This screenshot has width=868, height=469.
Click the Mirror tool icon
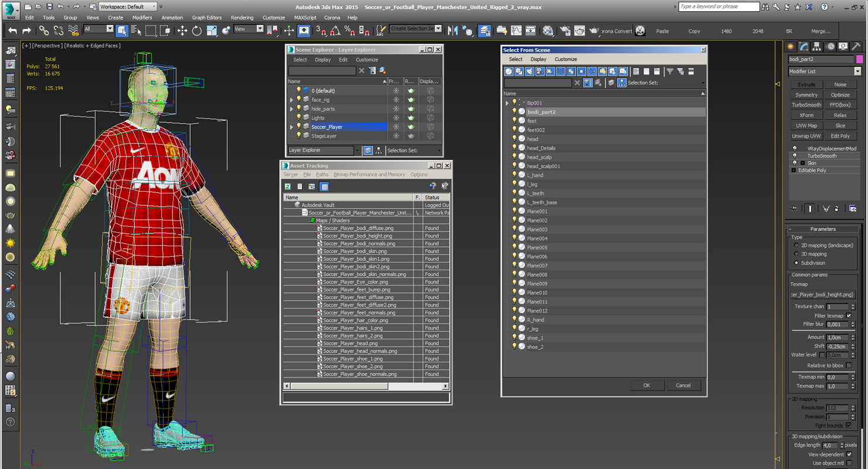(453, 30)
